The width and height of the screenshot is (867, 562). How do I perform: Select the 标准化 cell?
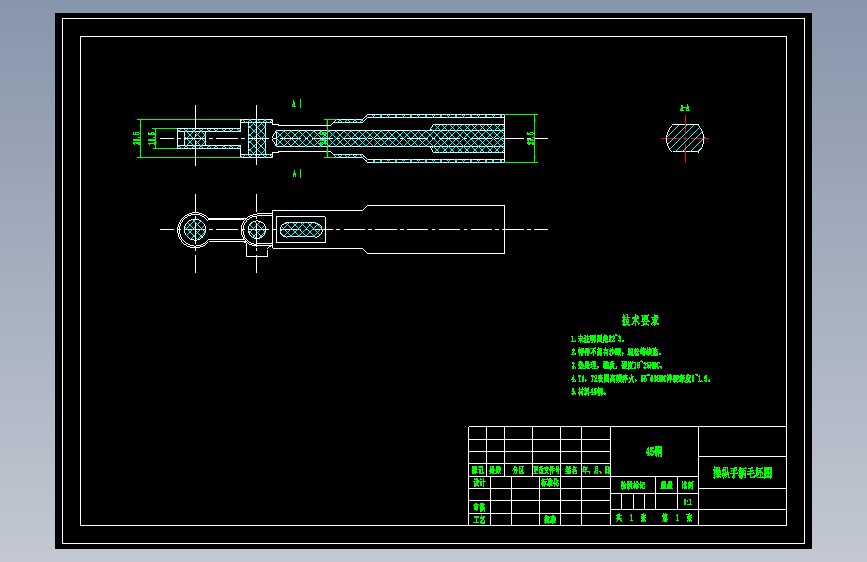(550, 482)
